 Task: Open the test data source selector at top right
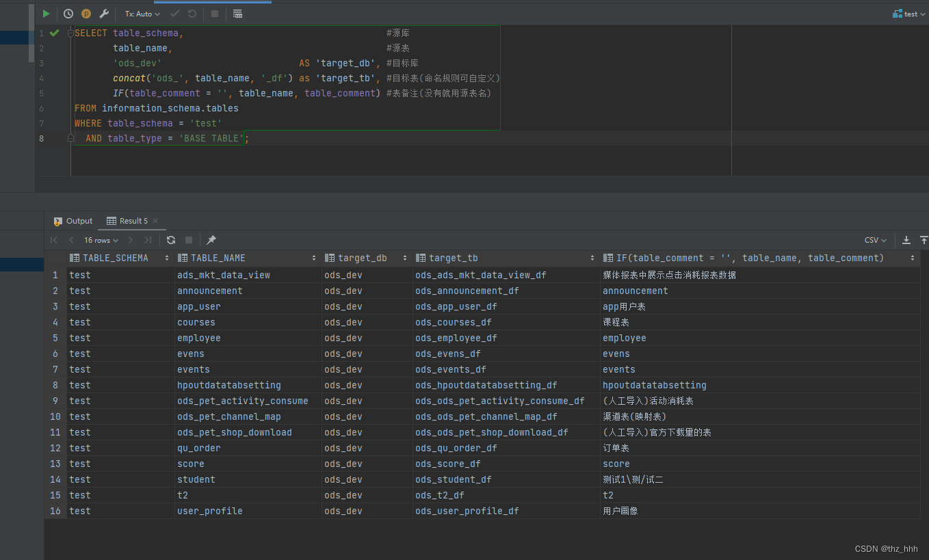[908, 13]
